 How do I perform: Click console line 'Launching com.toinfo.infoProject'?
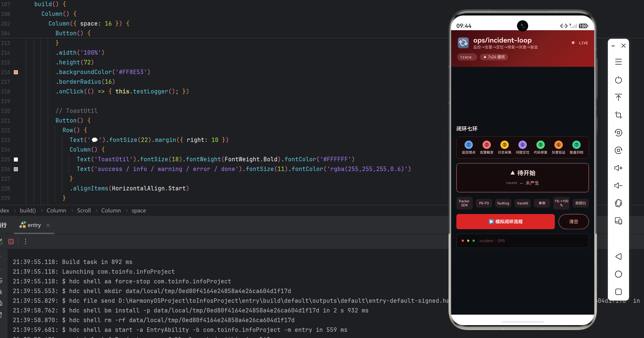118,272
